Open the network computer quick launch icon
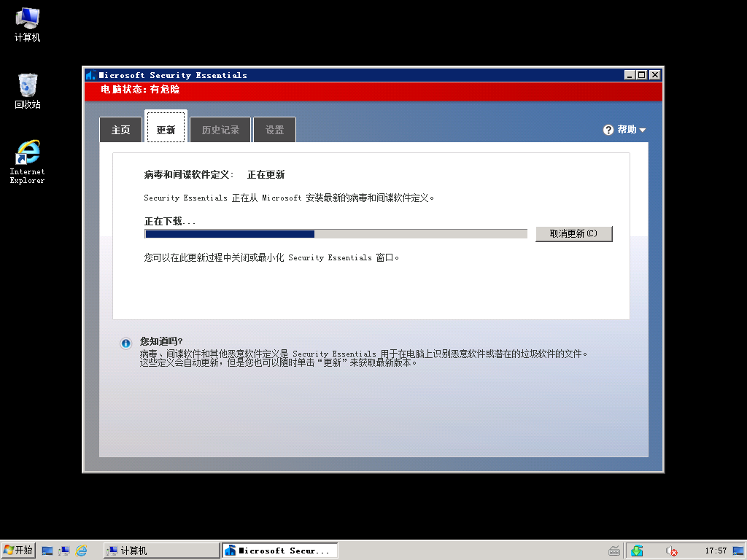Viewport: 747px width, 560px height. pyautogui.click(x=64, y=551)
